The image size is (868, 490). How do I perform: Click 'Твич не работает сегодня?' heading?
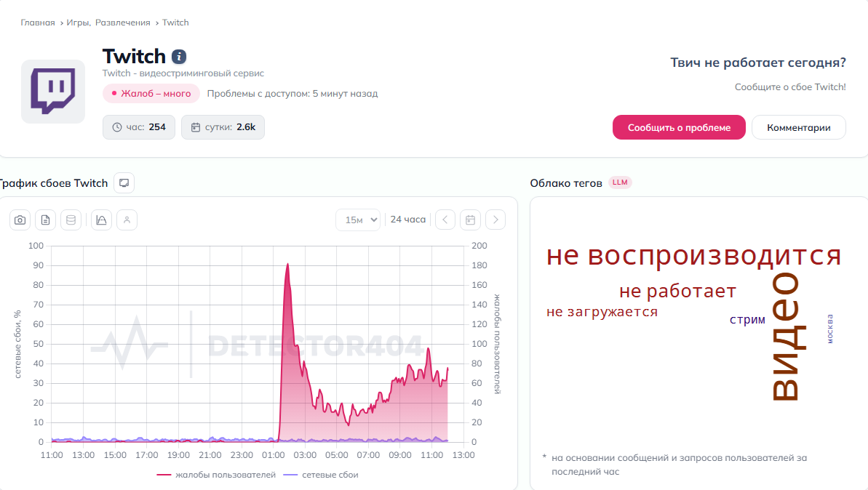coord(758,63)
